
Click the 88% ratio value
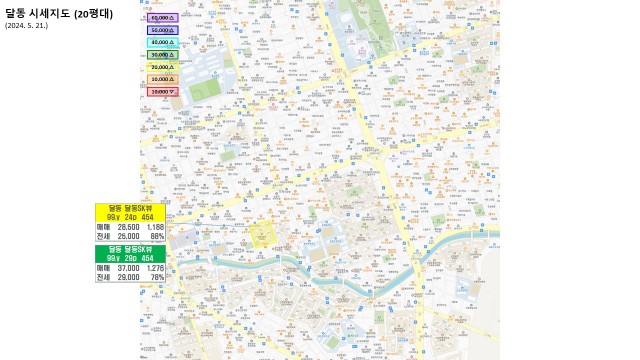(x=157, y=236)
